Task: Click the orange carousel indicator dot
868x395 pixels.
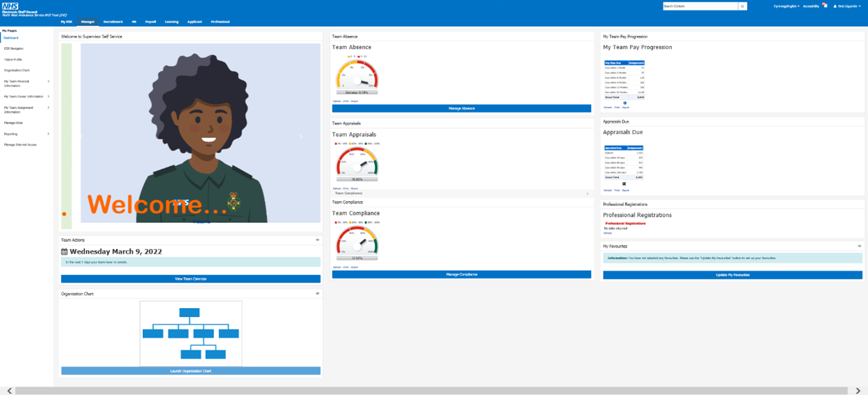Action: (64, 214)
